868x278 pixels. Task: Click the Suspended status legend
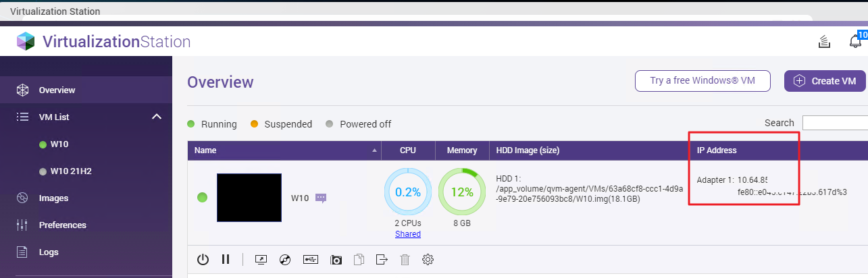coord(281,124)
